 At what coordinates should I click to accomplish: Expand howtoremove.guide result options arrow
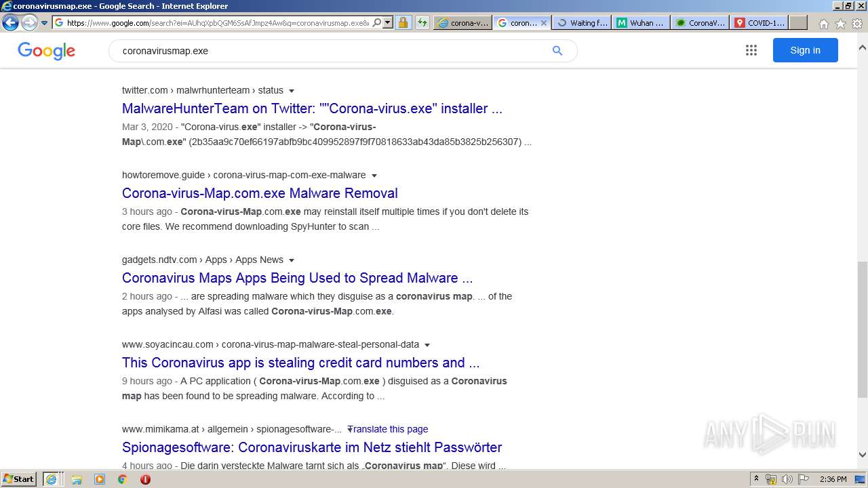tap(374, 176)
